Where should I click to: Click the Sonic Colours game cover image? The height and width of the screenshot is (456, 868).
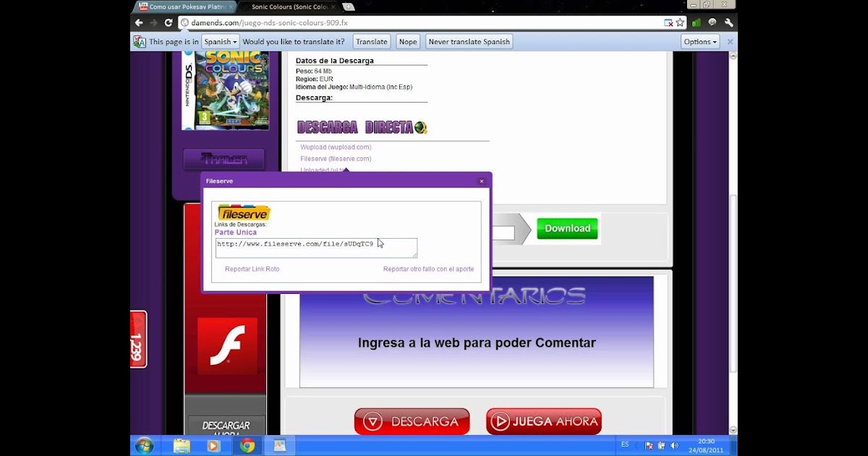pos(226,90)
